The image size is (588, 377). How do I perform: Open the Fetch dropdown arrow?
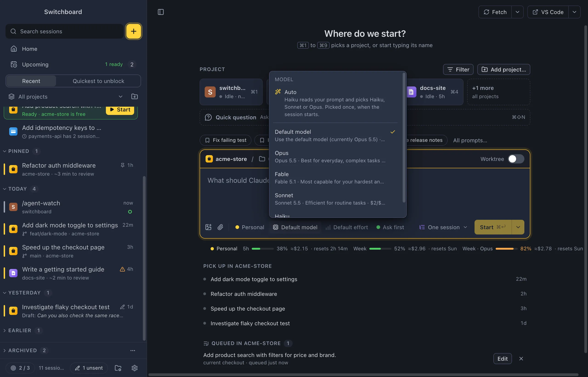coord(517,12)
